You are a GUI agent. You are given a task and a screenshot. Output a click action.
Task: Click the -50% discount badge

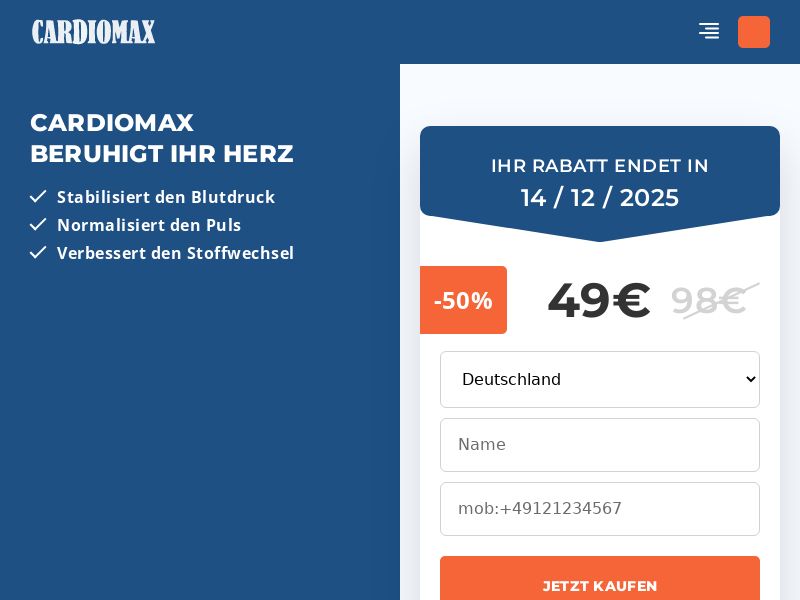[463, 300]
